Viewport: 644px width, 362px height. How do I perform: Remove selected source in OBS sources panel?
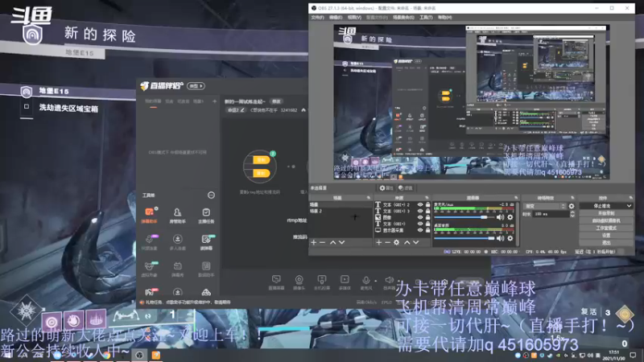pyautogui.click(x=387, y=243)
